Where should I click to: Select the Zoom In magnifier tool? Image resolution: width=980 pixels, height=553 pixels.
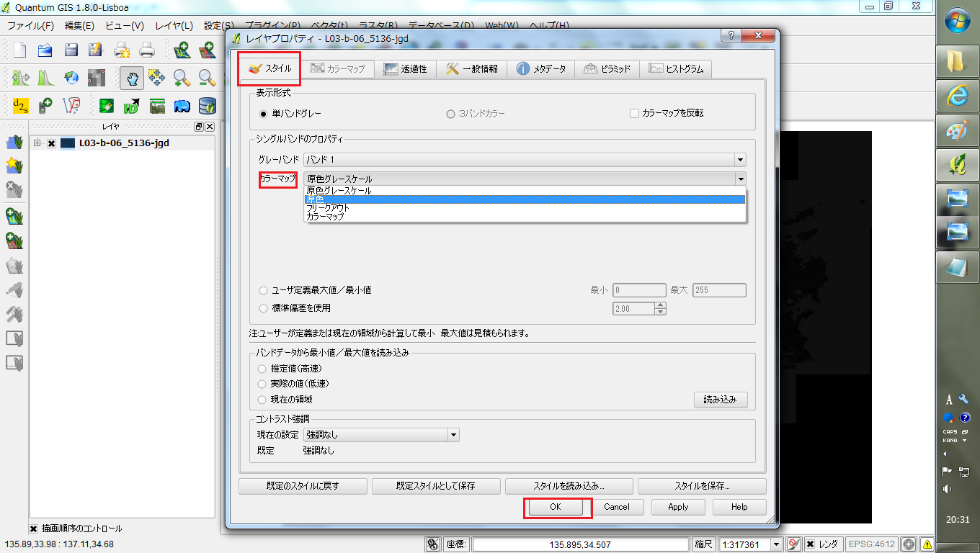coord(182,78)
